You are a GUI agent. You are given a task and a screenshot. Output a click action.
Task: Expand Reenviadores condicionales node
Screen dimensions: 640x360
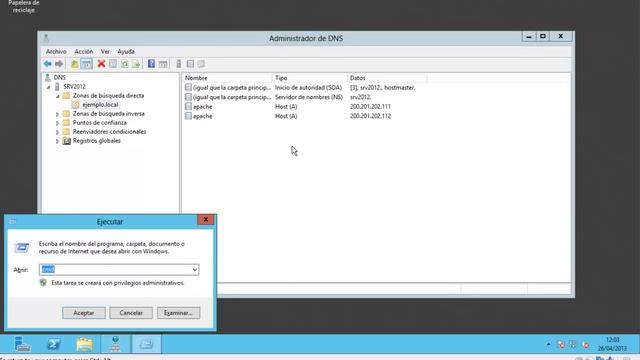[58, 132]
